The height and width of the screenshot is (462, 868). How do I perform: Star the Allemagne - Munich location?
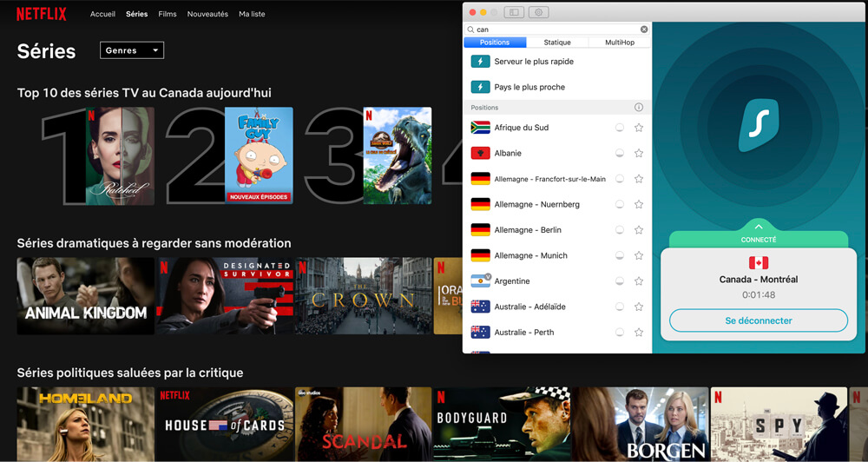638,255
